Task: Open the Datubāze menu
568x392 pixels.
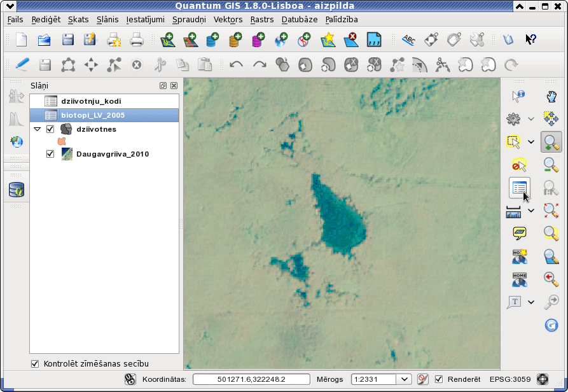Action: point(300,20)
